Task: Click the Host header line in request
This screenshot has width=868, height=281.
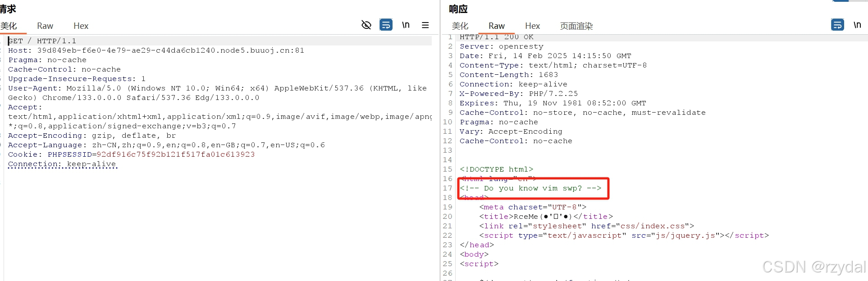Action: 156,50
